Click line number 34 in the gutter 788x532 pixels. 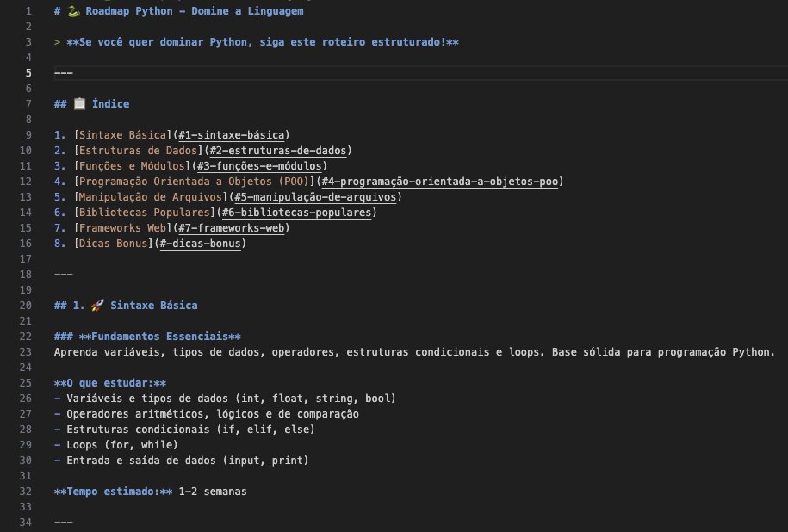pos(26,523)
